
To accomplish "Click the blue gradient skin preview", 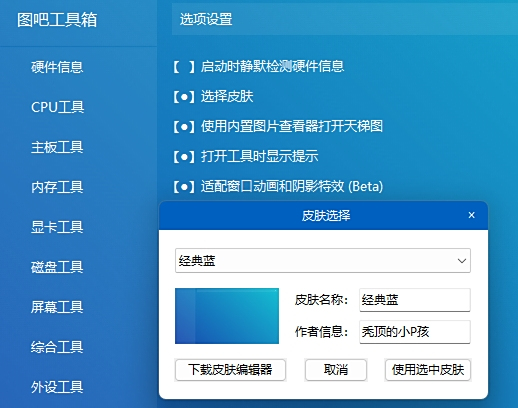I will 227,316.
